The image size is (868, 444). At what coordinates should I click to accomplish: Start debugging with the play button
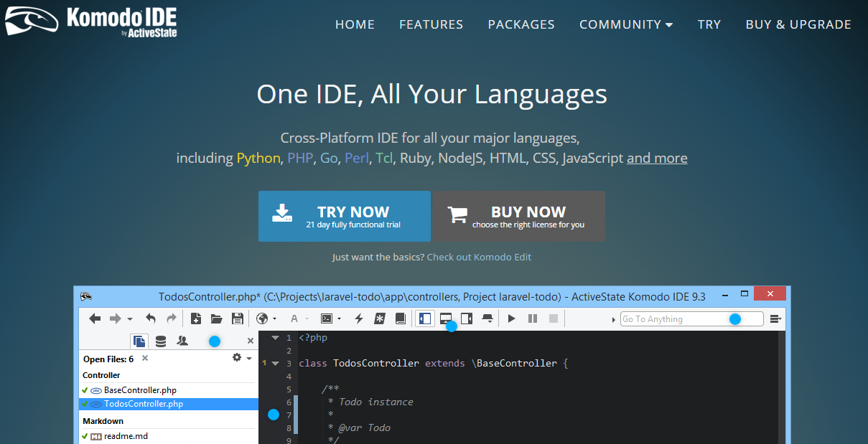tap(512, 318)
